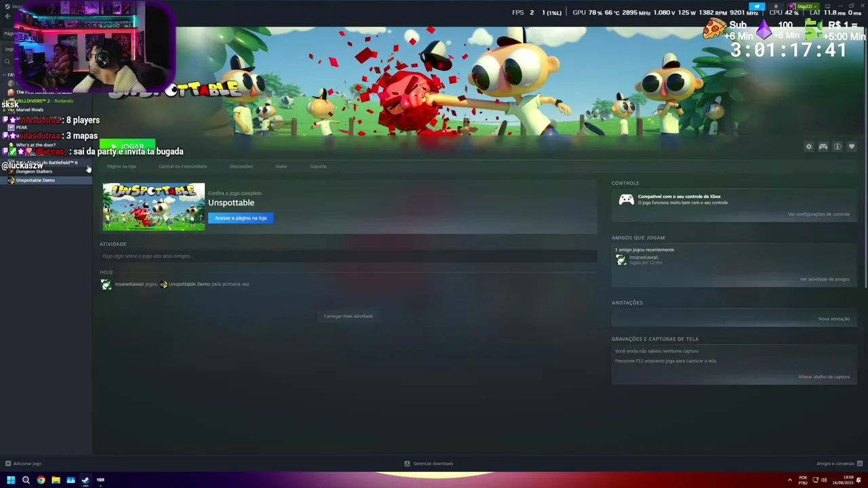Open Gerenciar downloads
Image resolution: width=868 pixels, height=488 pixels.
tap(429, 464)
